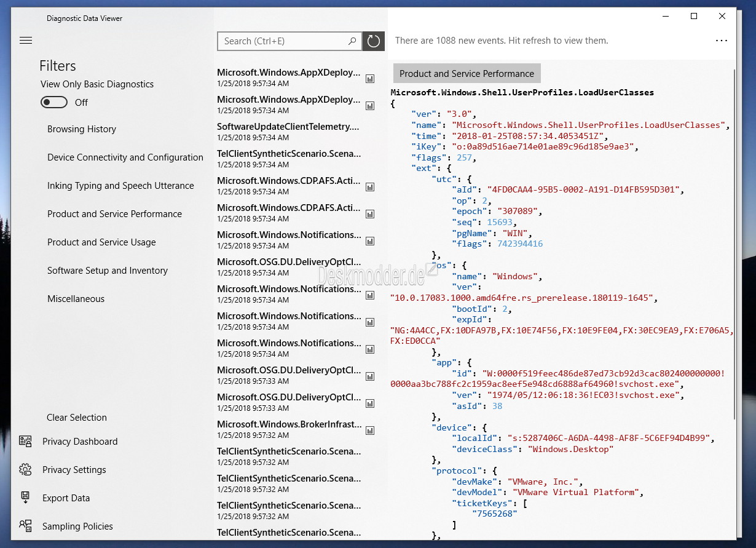Select TelClientSyntheticScenario event at 9:57:34 AM
This screenshot has width=756, height=548.
coord(289,159)
